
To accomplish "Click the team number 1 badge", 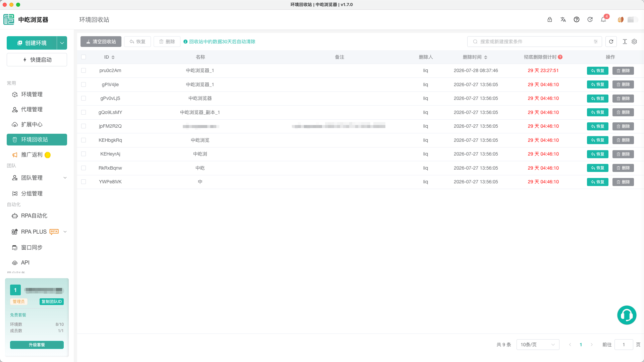I will point(15,290).
